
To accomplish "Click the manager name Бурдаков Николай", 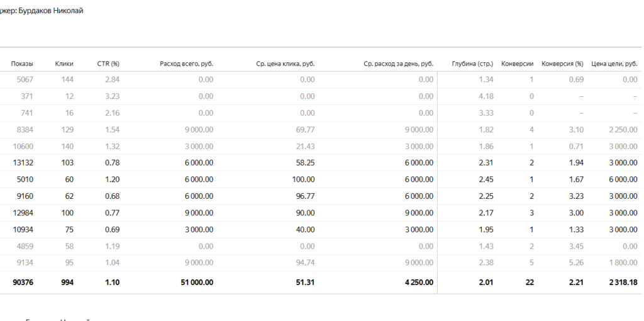I will tap(51, 11).
